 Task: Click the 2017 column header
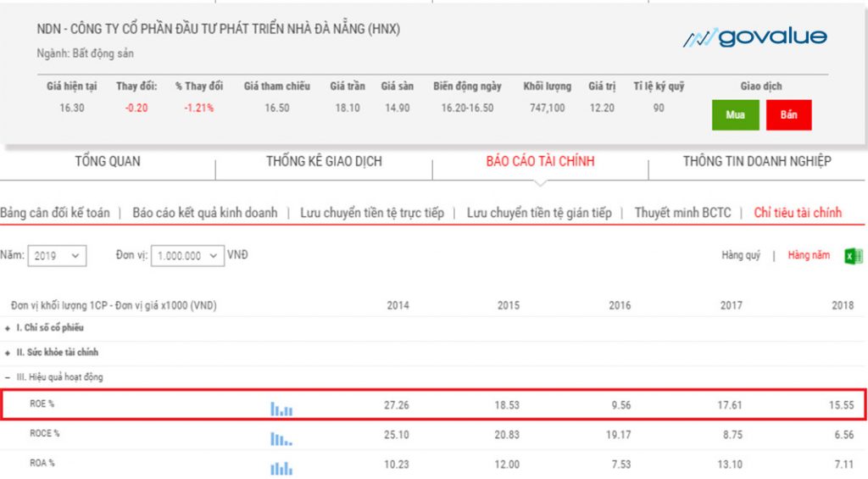[731, 306]
